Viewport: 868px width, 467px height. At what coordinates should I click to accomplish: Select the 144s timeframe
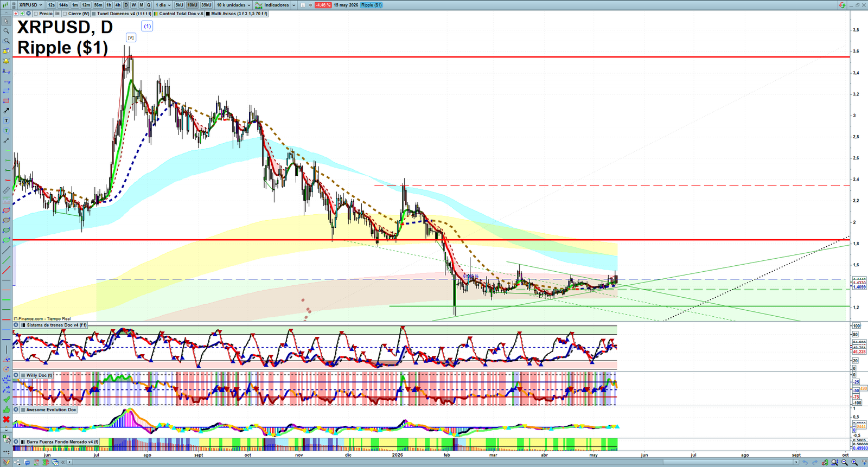coord(63,5)
